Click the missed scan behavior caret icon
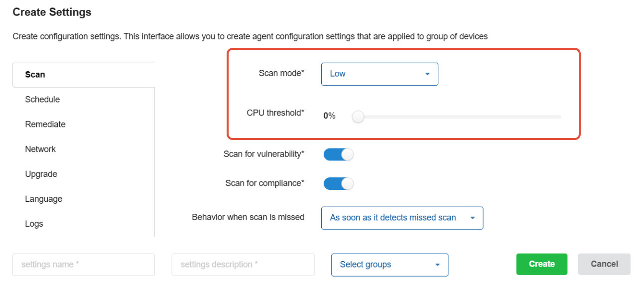This screenshot has width=644, height=285. coord(472,218)
